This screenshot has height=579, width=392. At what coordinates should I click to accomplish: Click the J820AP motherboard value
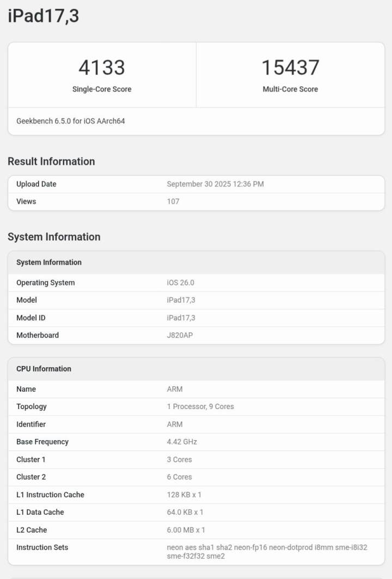click(x=180, y=335)
